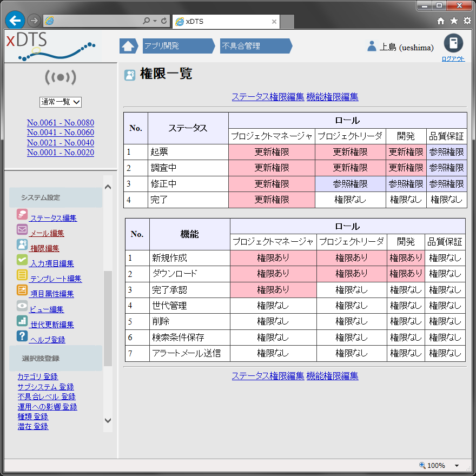
Task: Click the ヘルプ登録 question mark icon
Action: pyautogui.click(x=22, y=336)
